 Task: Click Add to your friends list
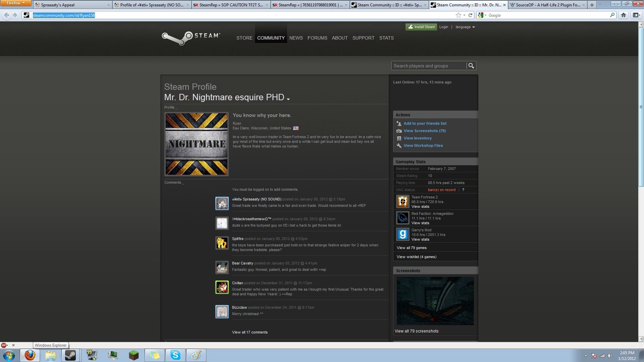(x=425, y=123)
